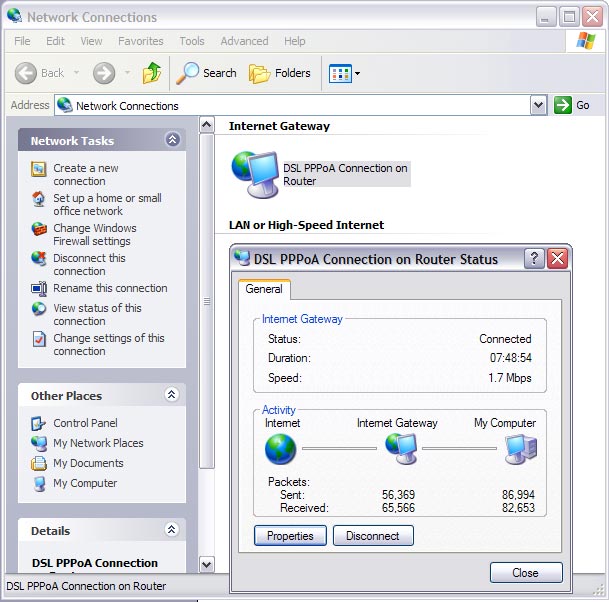This screenshot has width=609, height=602.
Task: Click the DSL PPPoA Connection on Router label
Action: point(345,174)
